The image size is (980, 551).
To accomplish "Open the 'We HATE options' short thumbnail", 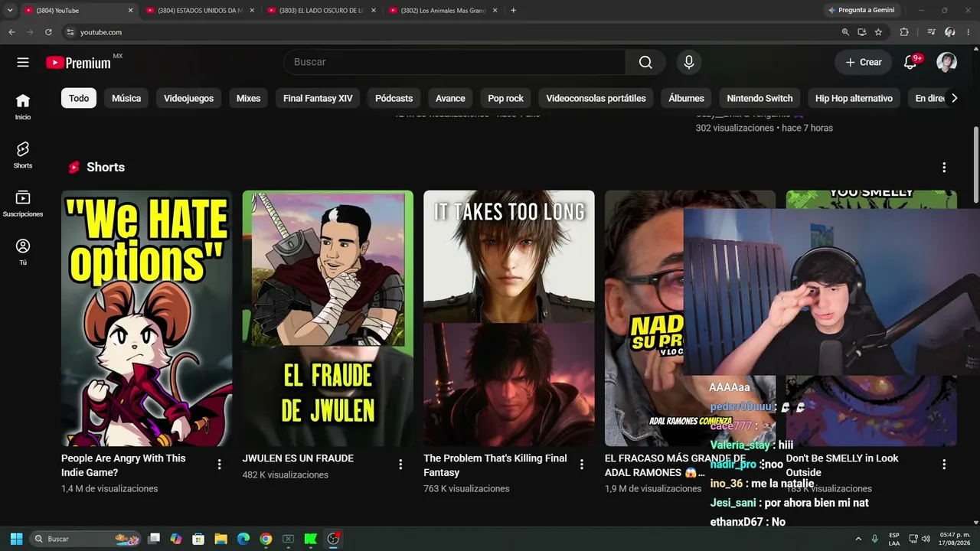I will tap(146, 318).
